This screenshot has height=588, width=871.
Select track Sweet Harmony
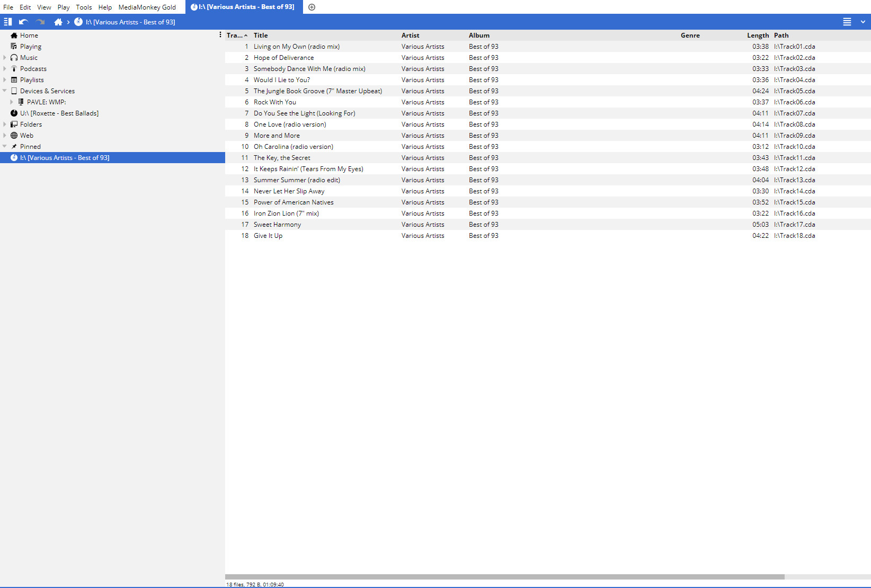277,225
